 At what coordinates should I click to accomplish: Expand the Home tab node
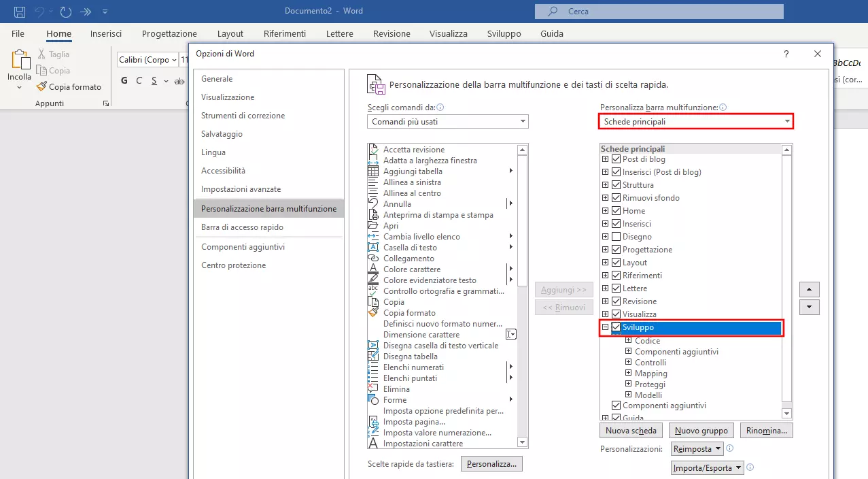coord(605,211)
